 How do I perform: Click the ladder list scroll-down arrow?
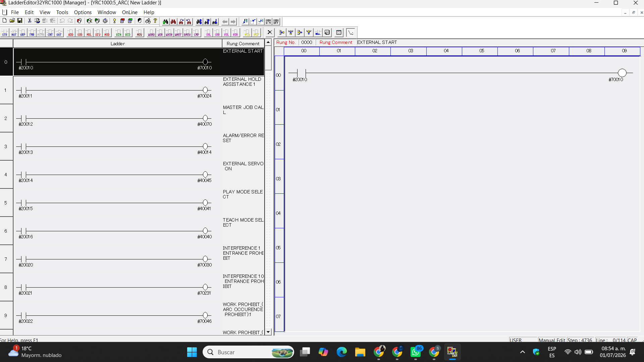point(268,332)
